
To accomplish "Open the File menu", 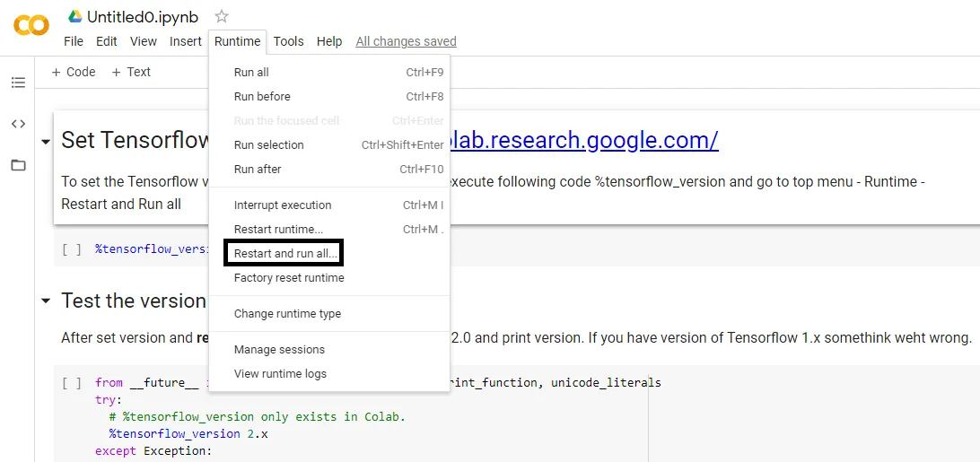I will 73,41.
